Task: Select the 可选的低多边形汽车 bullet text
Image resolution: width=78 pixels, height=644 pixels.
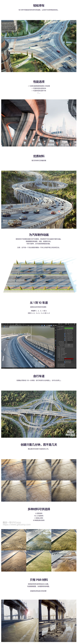Action: (x=39, y=91)
